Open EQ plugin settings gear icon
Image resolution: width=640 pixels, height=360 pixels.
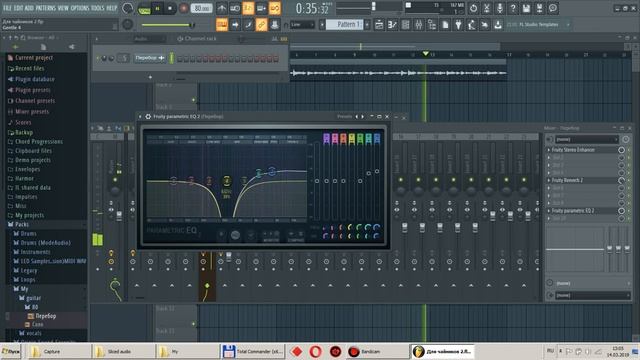point(148,117)
